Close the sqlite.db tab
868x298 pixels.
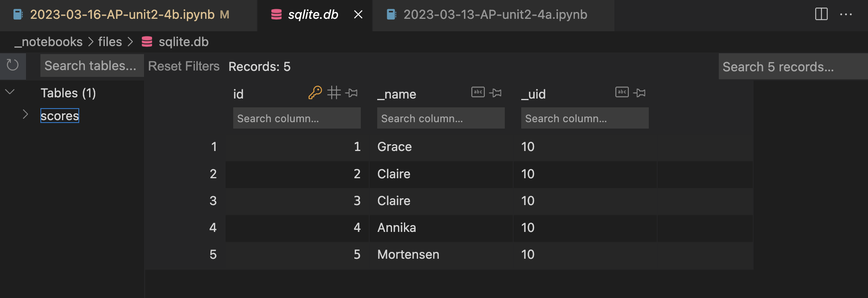tap(358, 14)
